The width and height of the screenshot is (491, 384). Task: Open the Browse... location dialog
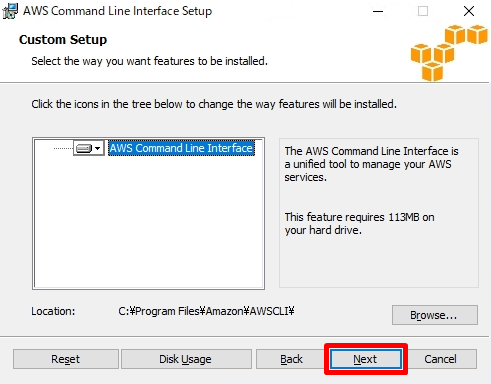pyautogui.click(x=435, y=315)
